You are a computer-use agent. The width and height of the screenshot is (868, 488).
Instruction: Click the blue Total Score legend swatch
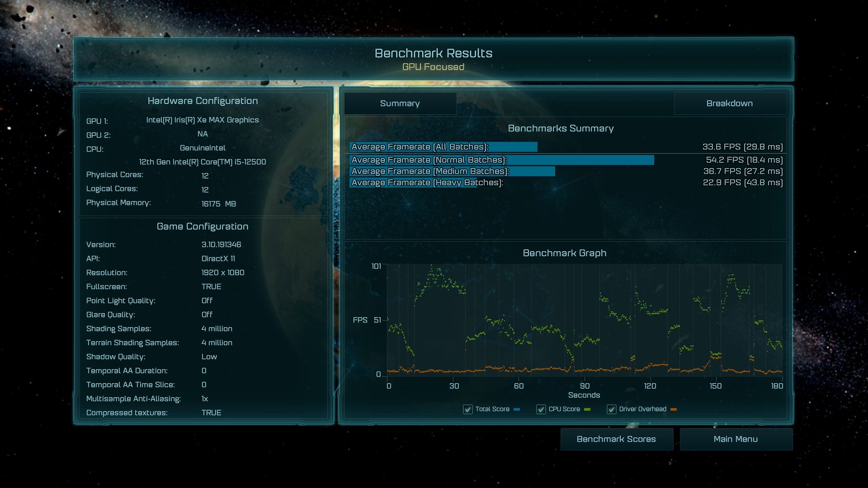tap(517, 409)
